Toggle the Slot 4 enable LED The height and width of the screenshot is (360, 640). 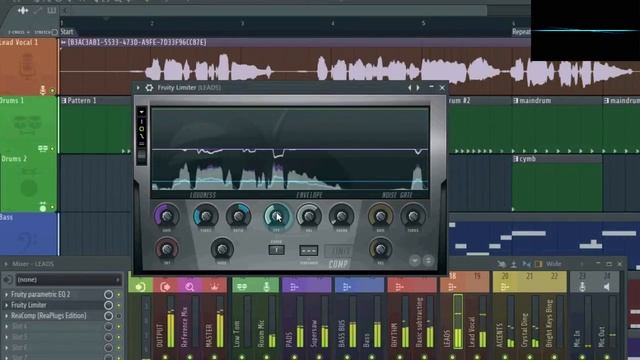[119, 327]
